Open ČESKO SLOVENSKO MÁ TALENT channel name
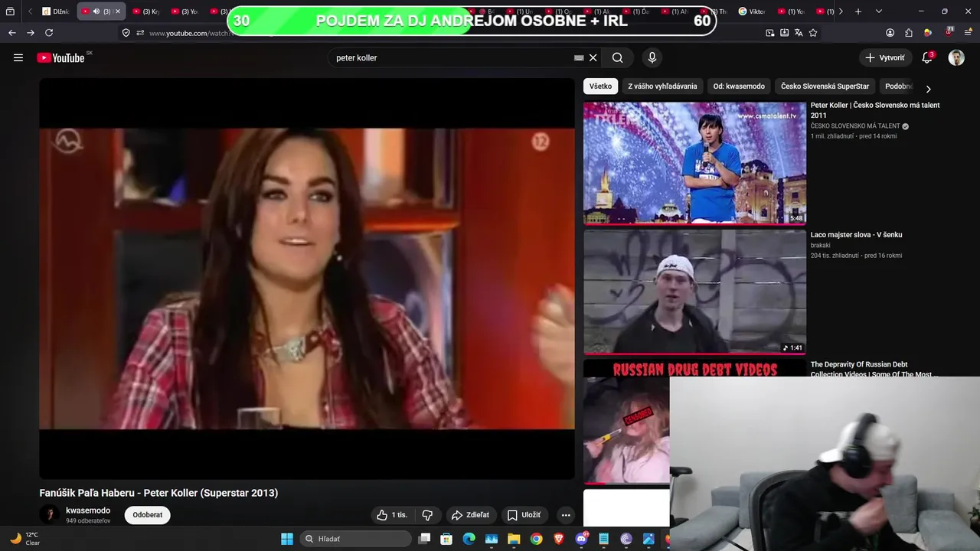Image resolution: width=980 pixels, height=551 pixels. click(x=855, y=126)
